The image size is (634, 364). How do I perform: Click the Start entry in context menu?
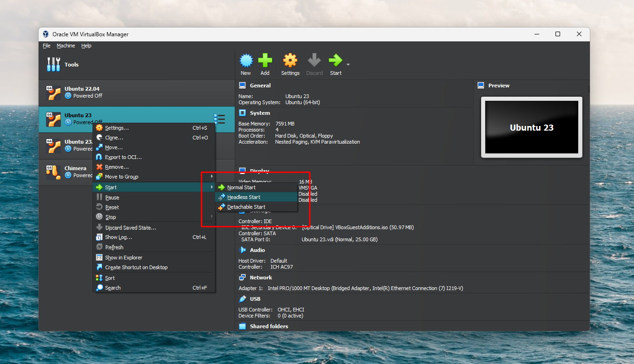pyautogui.click(x=154, y=187)
